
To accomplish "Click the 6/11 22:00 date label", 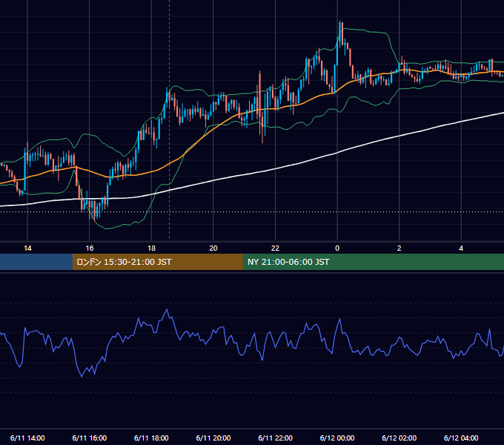I will pos(276,438).
